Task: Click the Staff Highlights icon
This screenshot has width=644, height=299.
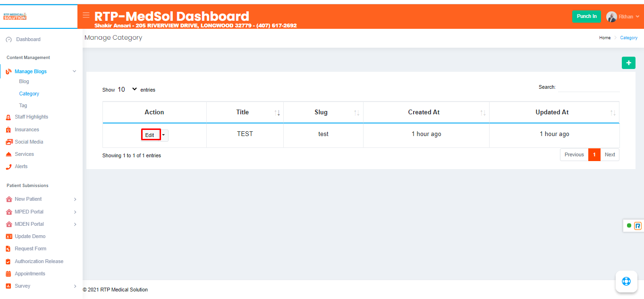Action: [x=8, y=117]
